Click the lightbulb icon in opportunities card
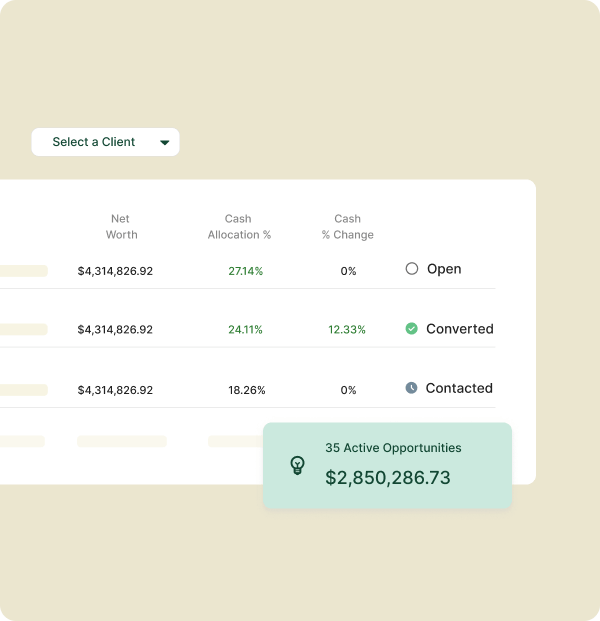 (x=297, y=465)
